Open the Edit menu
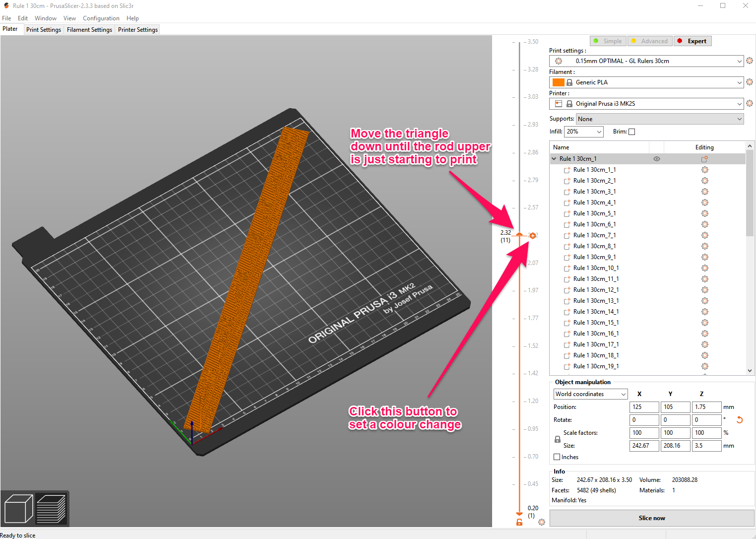This screenshot has width=756, height=539. 23,18
